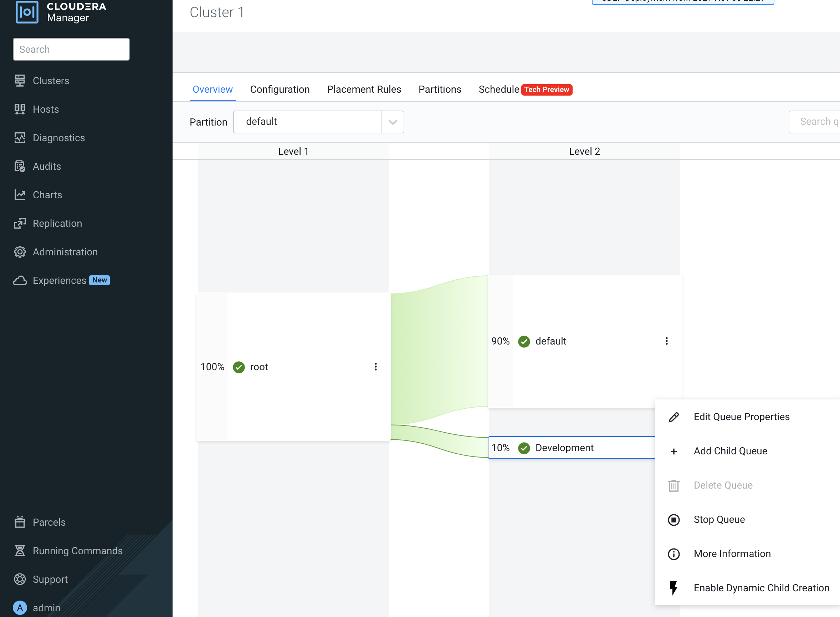The width and height of the screenshot is (840, 617).
Task: Open Diagnostics in the sidebar
Action: (58, 138)
